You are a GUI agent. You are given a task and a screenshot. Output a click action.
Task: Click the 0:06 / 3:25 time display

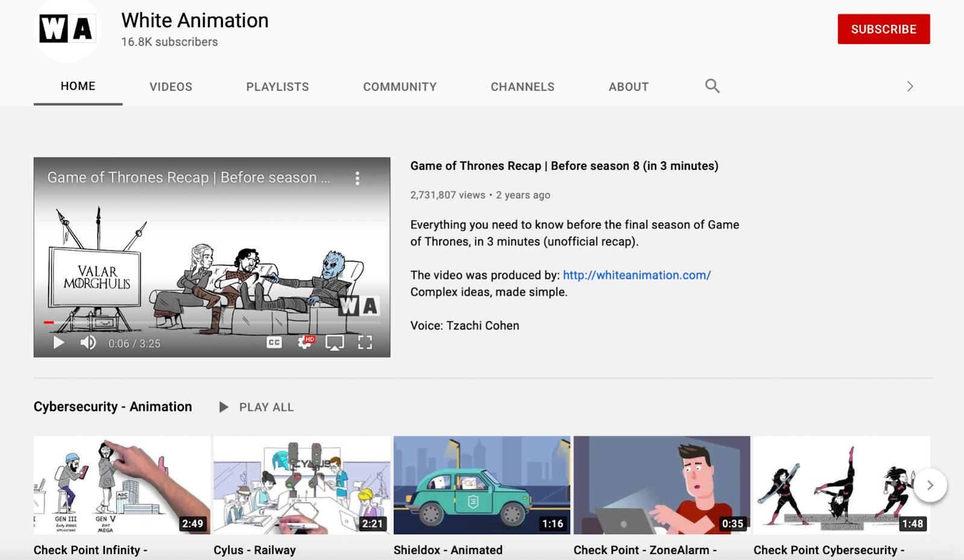[134, 344]
